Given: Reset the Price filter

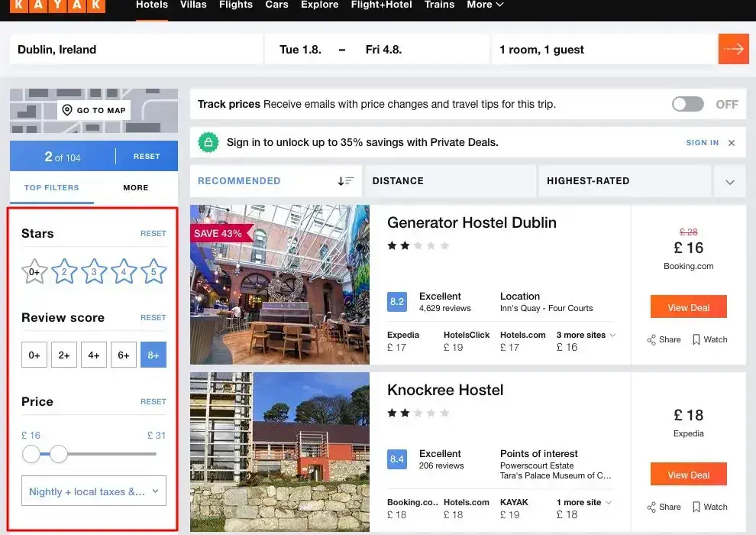Looking at the screenshot, I should coord(153,401).
